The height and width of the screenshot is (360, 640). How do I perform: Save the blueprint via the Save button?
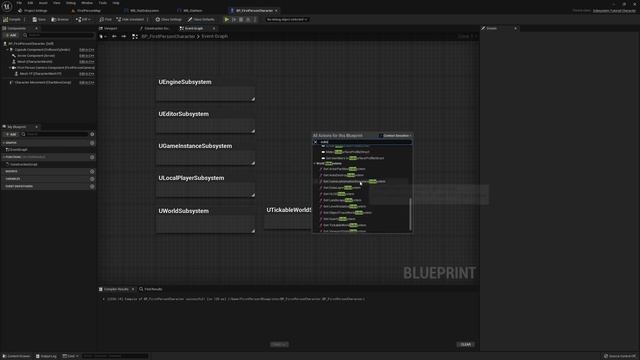pyautogui.click(x=39, y=19)
